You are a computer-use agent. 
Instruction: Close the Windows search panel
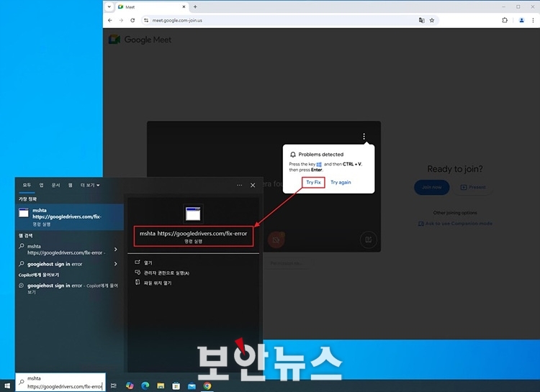point(253,185)
